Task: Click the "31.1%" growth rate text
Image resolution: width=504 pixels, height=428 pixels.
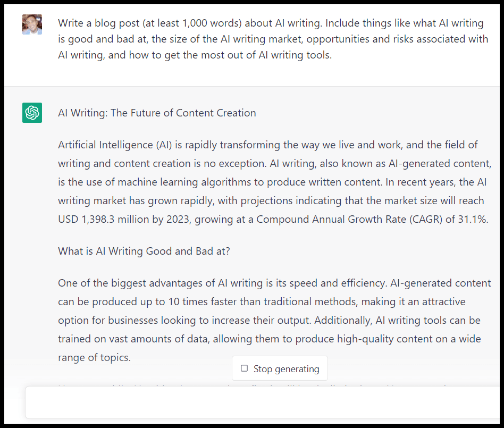Action: pos(473,219)
